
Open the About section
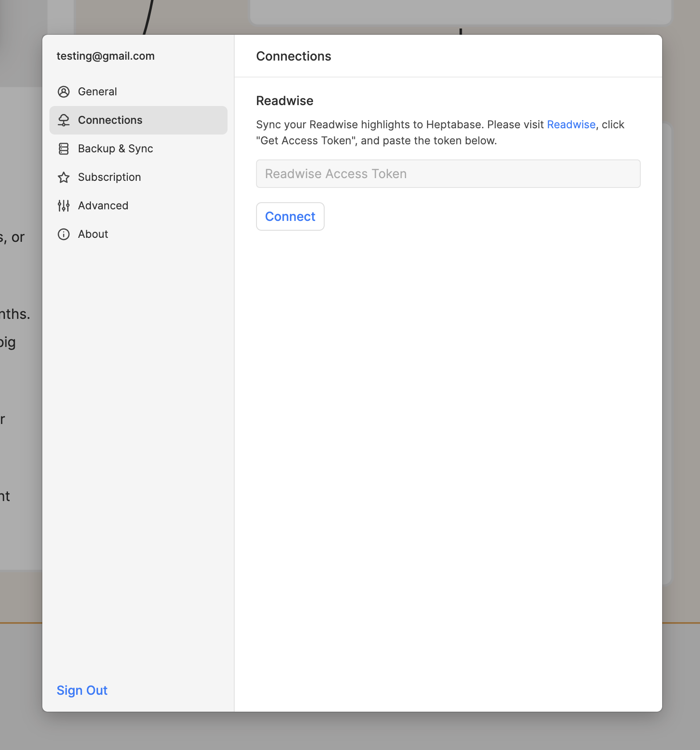tap(138, 234)
